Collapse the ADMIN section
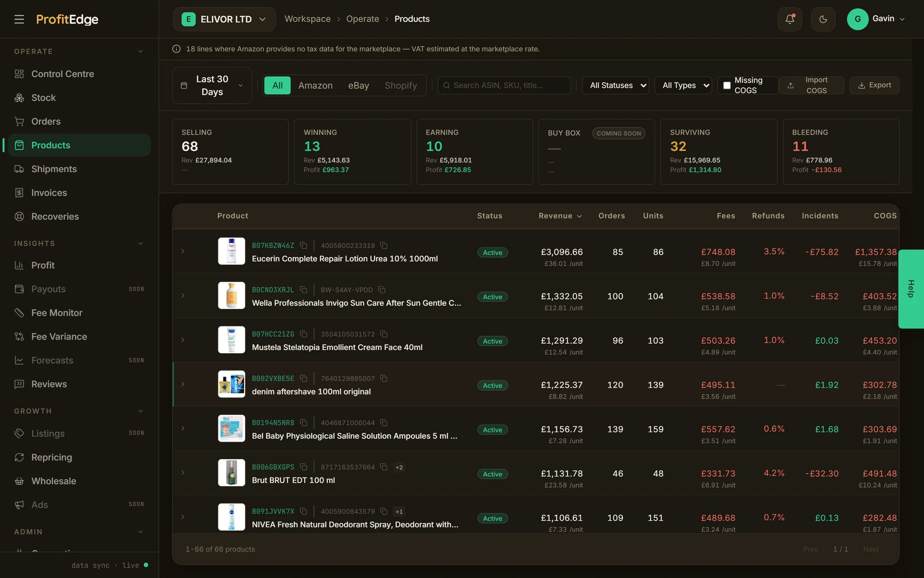This screenshot has height=578, width=924. (x=140, y=532)
